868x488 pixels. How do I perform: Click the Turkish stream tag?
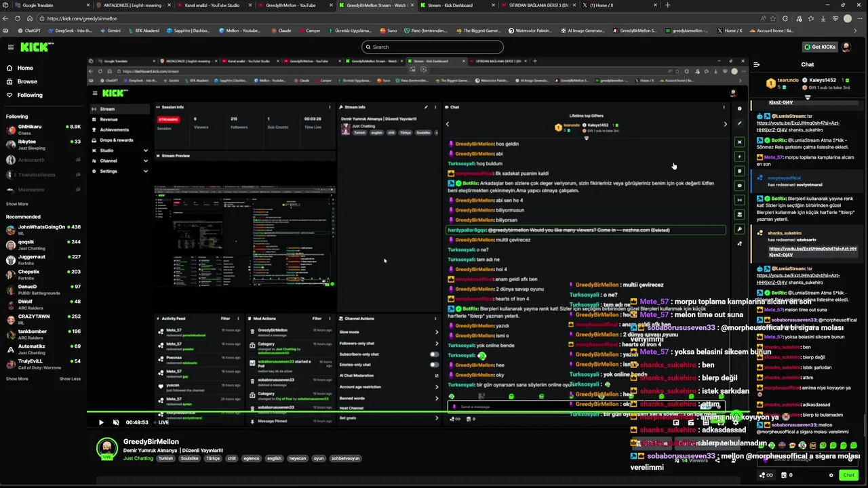point(165,458)
